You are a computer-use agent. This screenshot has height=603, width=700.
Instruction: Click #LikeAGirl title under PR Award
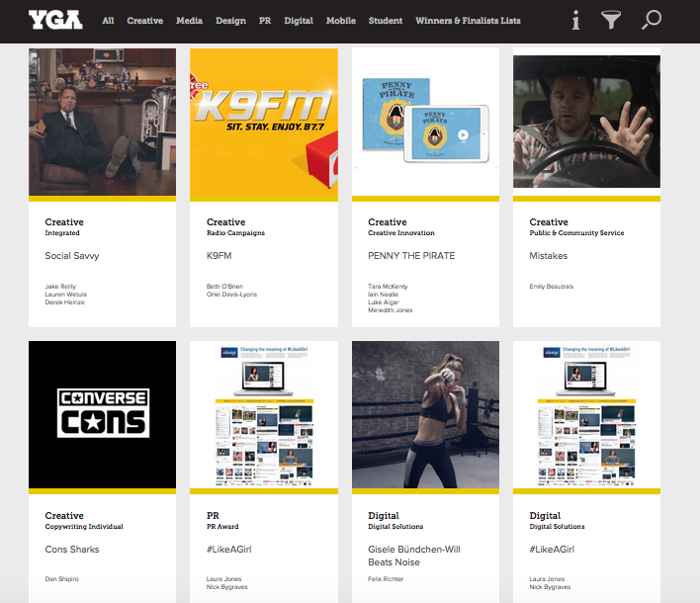pyautogui.click(x=229, y=550)
